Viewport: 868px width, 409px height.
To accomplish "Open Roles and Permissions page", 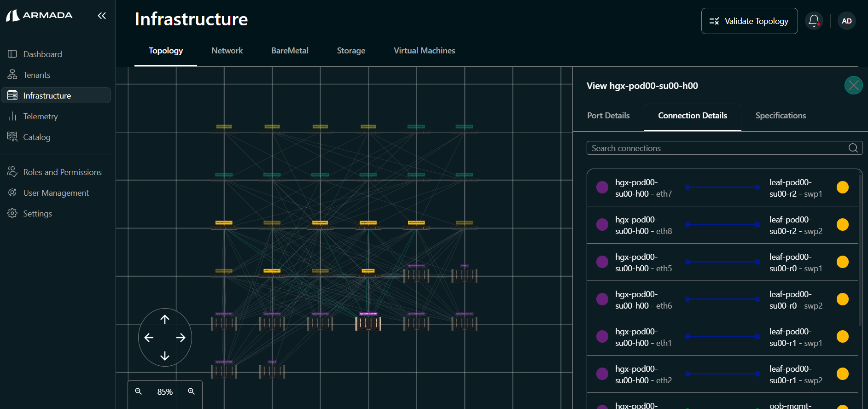I will (x=62, y=172).
